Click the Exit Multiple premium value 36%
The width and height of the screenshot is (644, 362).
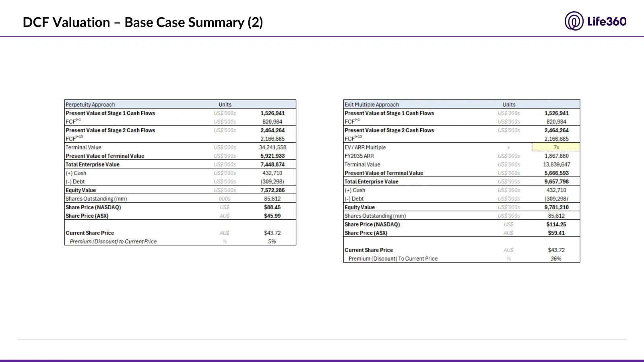pyautogui.click(x=556, y=259)
